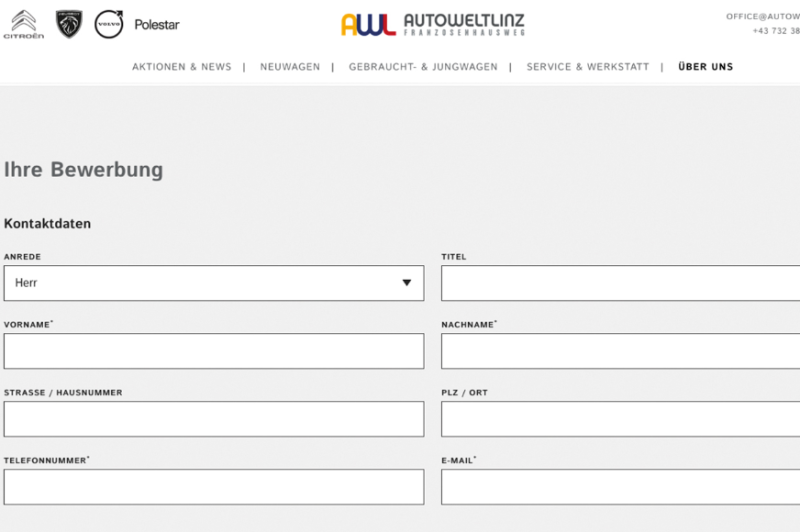
Task: Click the Volvo brand logo
Action: click(x=108, y=24)
